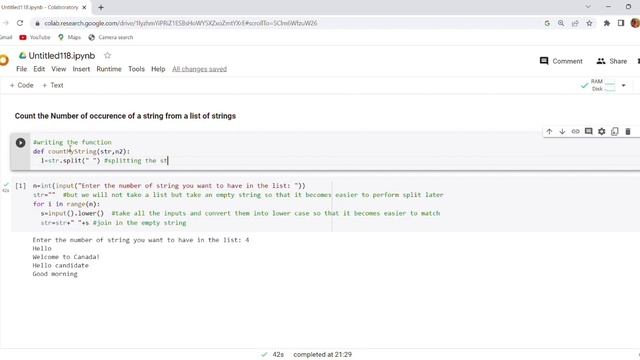Open the tab search chevron
The width and height of the screenshot is (640, 360).
click(588, 7)
